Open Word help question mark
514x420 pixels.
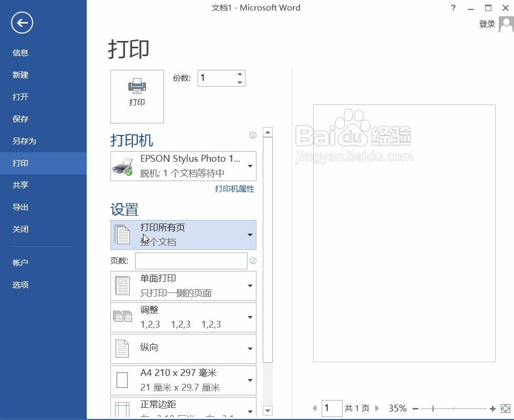pos(454,8)
